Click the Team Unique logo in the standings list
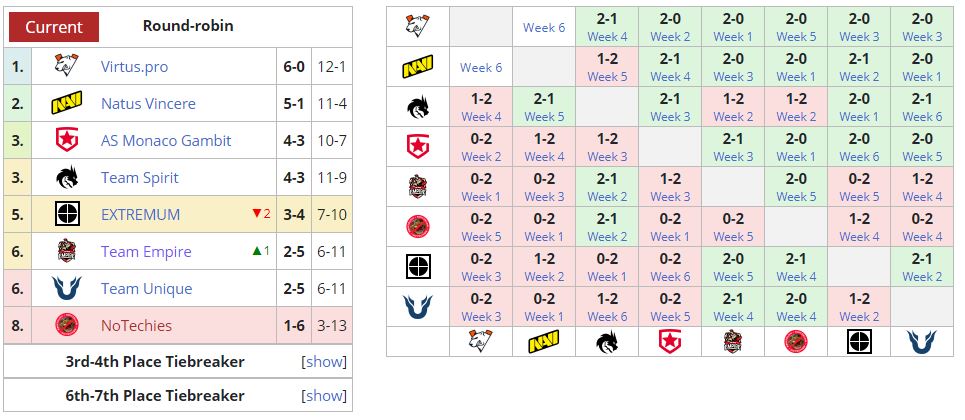The width and height of the screenshot is (965, 420). pyautogui.click(x=66, y=289)
